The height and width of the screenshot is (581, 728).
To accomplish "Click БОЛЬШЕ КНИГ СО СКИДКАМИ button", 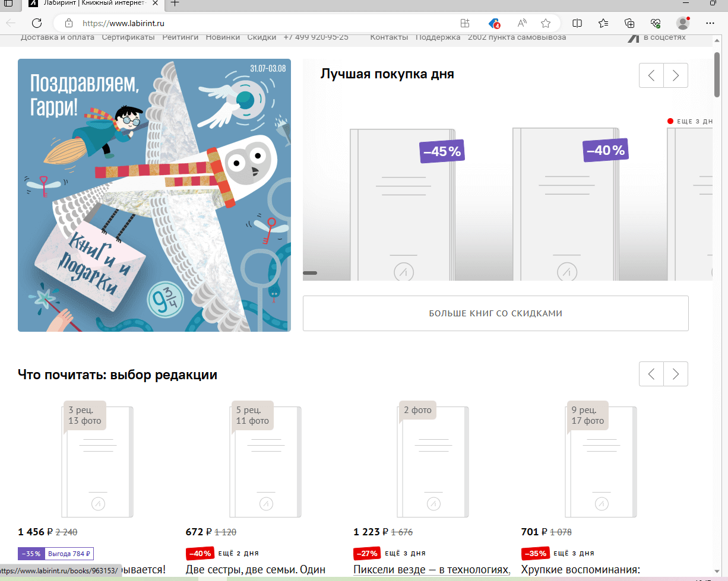I will pyautogui.click(x=496, y=313).
